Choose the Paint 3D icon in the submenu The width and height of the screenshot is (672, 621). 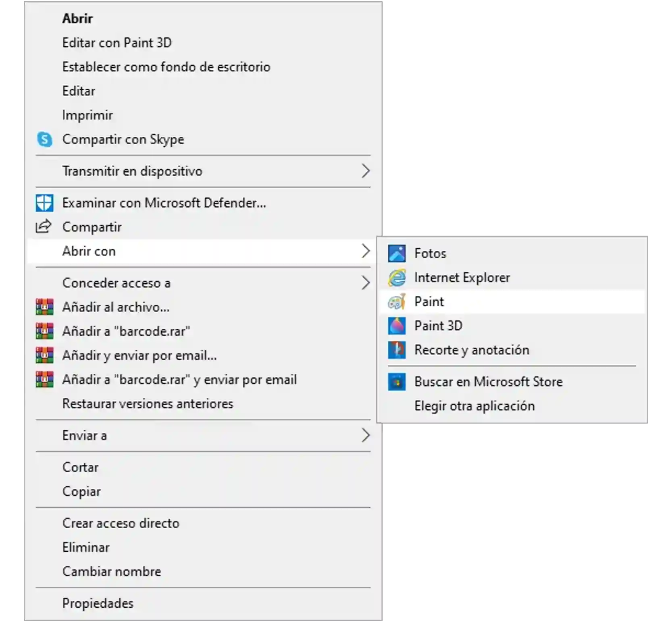397,326
